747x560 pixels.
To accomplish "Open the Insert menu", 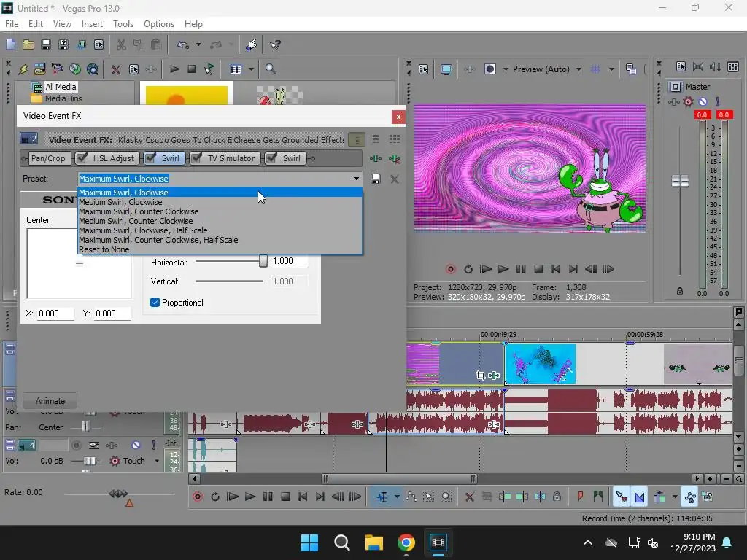I will (x=92, y=24).
